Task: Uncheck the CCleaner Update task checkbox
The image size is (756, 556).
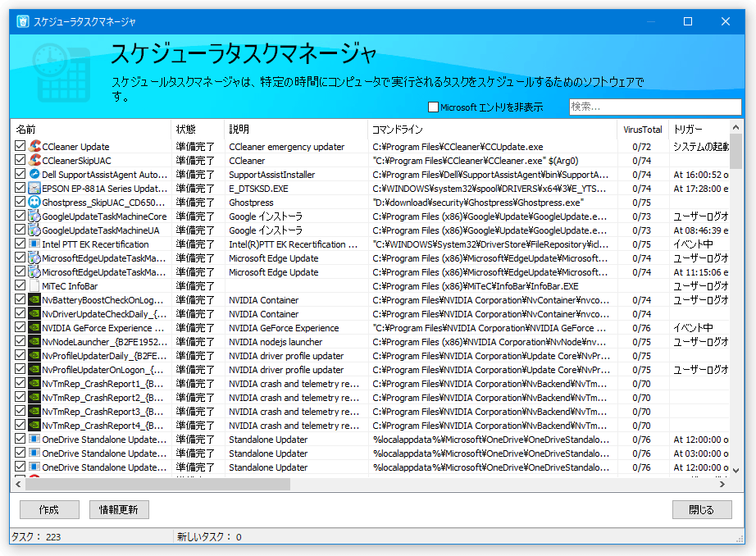Action: click(x=20, y=146)
